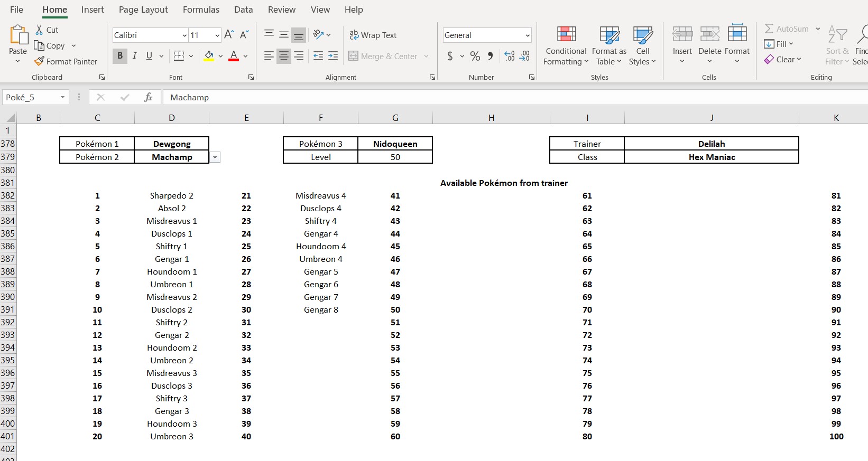Apply the Borders grid icon
Viewport: 868px width, 461px height.
click(x=179, y=55)
